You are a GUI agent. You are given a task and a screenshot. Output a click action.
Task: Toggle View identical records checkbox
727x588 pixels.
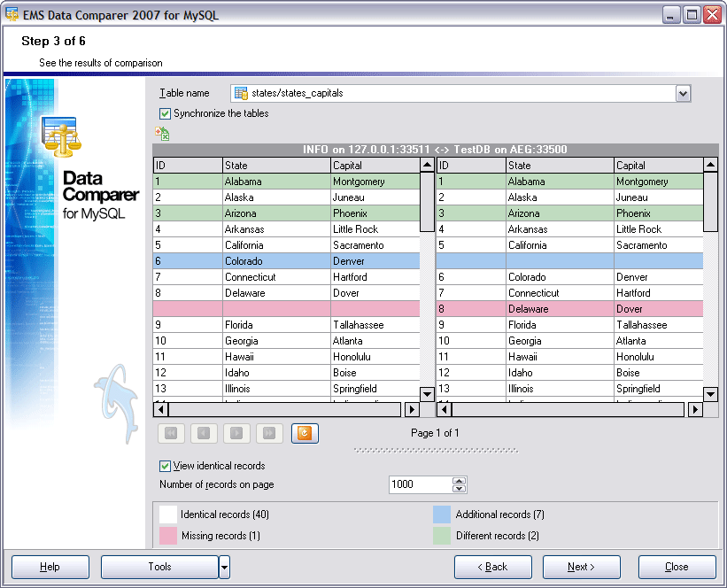pos(165,466)
